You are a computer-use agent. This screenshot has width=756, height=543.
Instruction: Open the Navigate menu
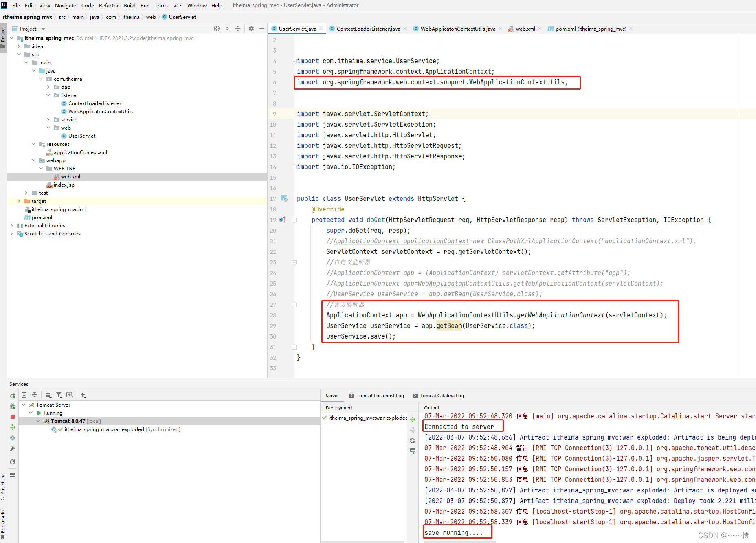pos(66,5)
